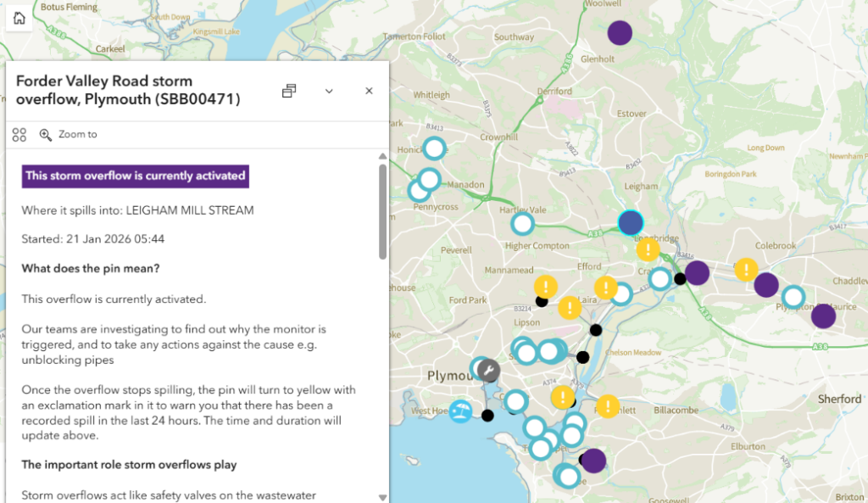The image size is (868, 503).
Task: Dock the storm overflow popup panel
Action: (289, 91)
